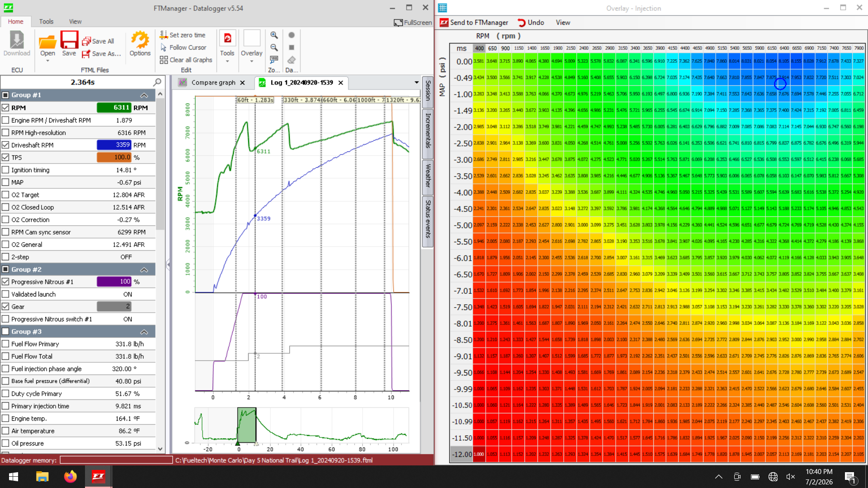Viewport: 868px width, 488px height.
Task: Uncheck the Driveshaft RPM checkbox
Action: (x=5, y=145)
